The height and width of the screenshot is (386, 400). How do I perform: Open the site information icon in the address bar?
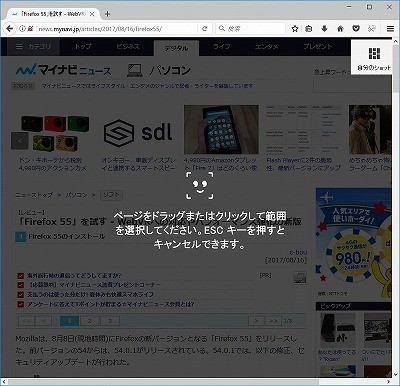[x=22, y=29]
